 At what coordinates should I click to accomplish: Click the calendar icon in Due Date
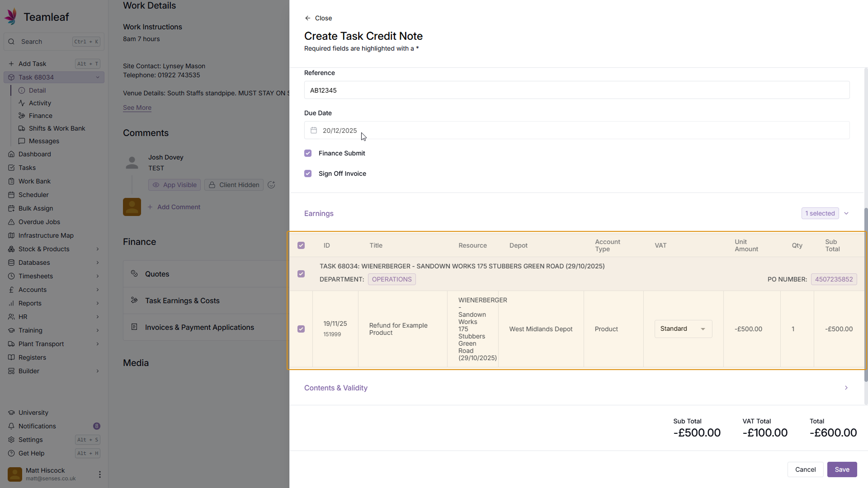pos(314,131)
